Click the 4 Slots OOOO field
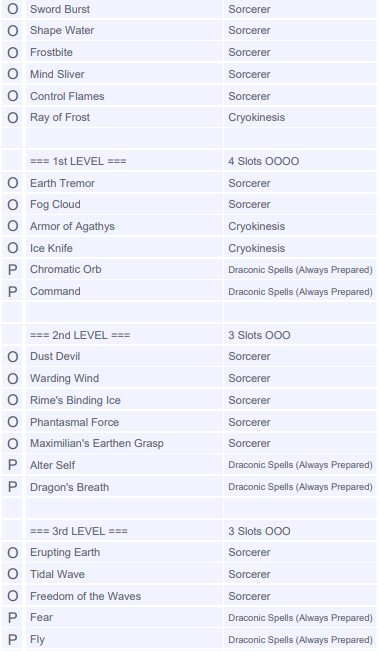The width and height of the screenshot is (378, 651). pos(300,161)
